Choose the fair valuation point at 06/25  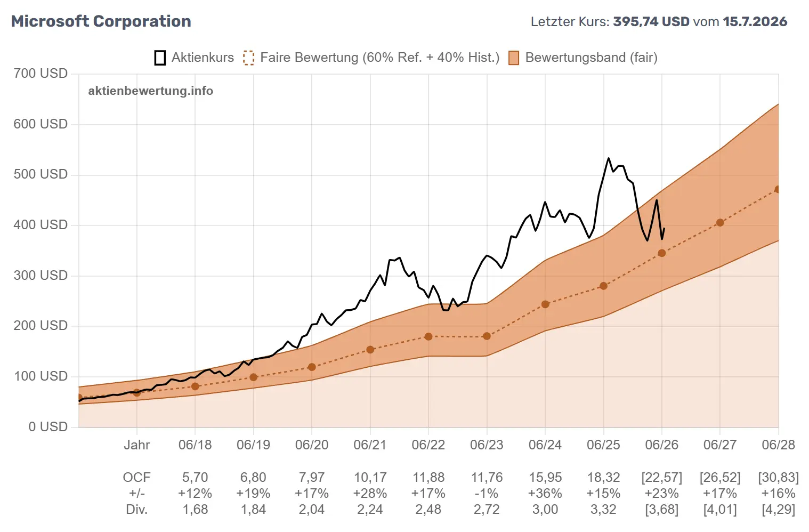click(603, 286)
